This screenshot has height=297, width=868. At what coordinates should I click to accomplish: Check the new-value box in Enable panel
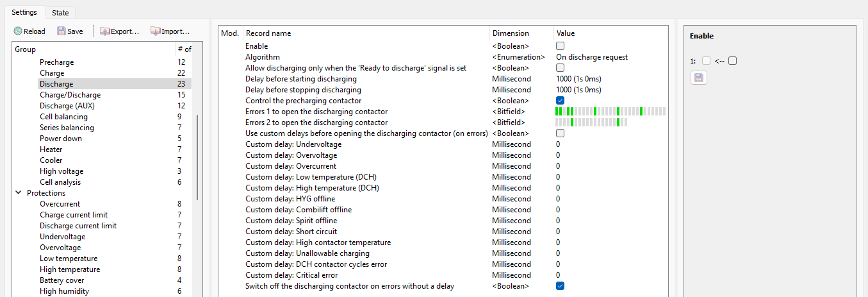[x=733, y=61]
